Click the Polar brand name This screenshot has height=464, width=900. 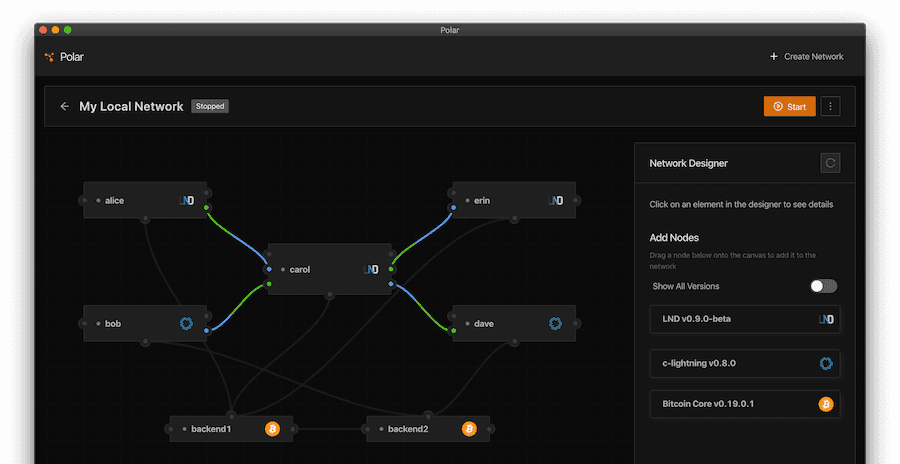tap(72, 57)
